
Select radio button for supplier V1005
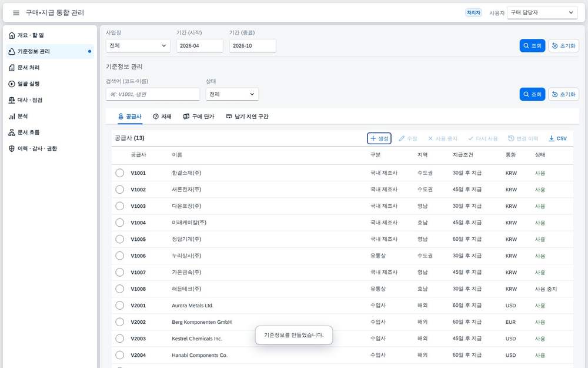(x=119, y=239)
